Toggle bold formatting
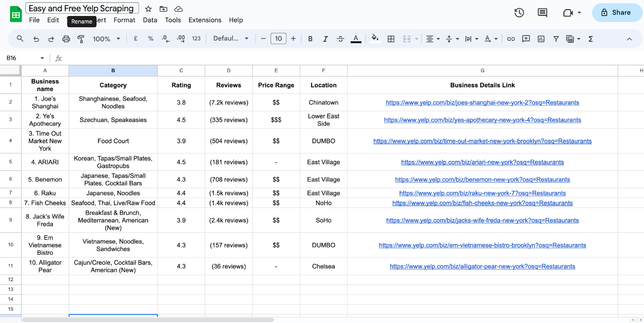Viewport: 644px width, 323px height. (310, 39)
